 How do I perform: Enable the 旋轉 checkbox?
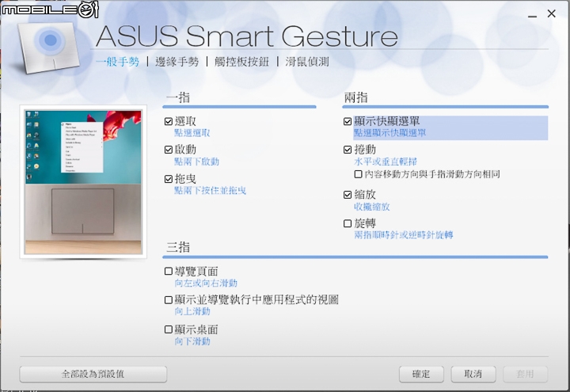348,223
